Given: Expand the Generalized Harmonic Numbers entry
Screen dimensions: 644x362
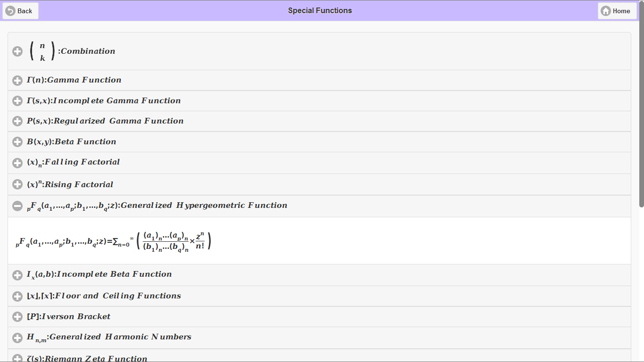Looking at the screenshot, I should [x=17, y=337].
